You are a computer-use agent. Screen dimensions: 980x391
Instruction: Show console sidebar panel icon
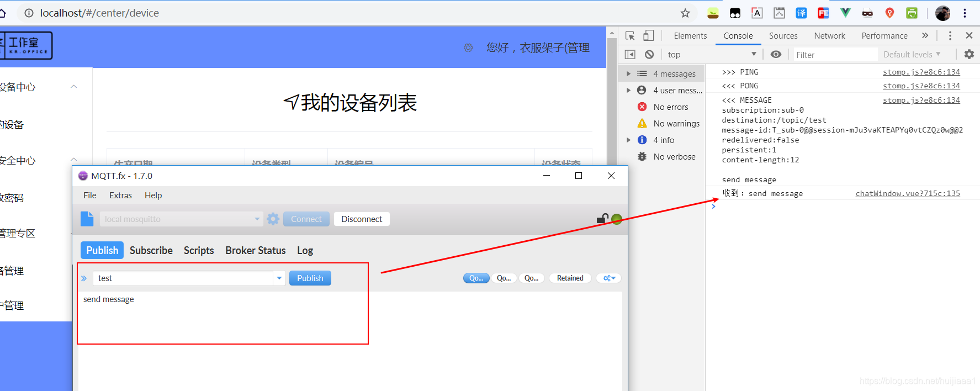click(630, 55)
